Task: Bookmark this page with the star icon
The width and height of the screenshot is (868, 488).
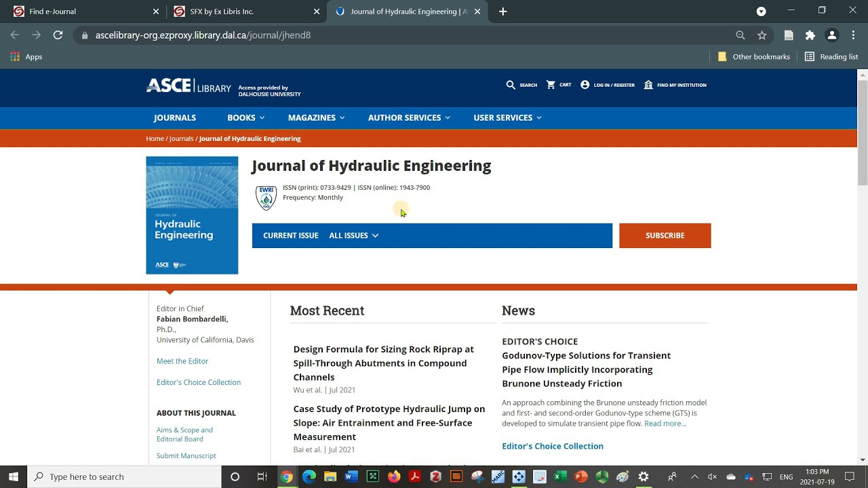Action: 762,35
